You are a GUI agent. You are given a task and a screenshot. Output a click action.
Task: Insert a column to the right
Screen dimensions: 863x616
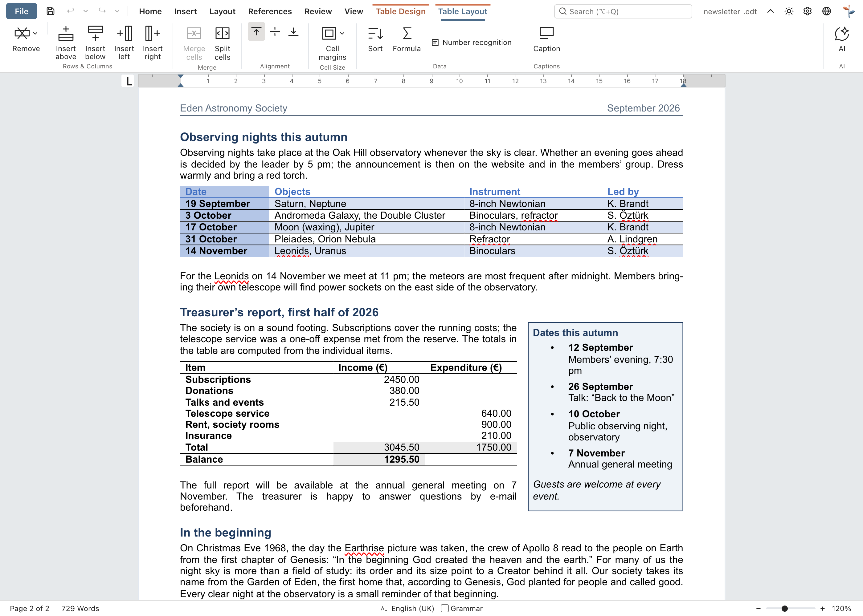click(153, 43)
